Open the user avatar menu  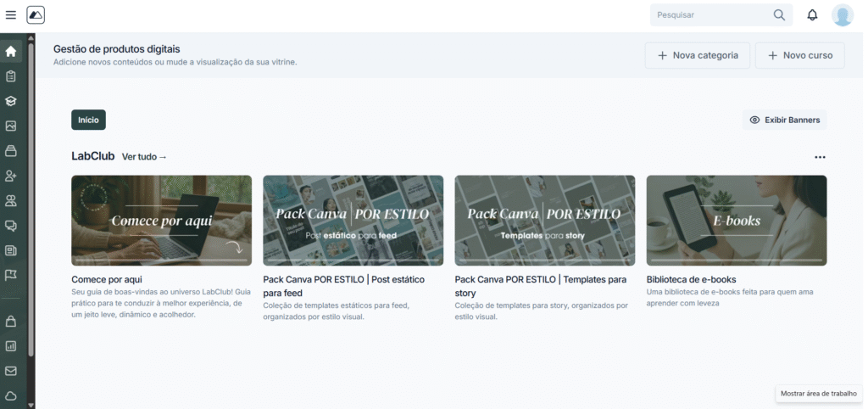(842, 15)
